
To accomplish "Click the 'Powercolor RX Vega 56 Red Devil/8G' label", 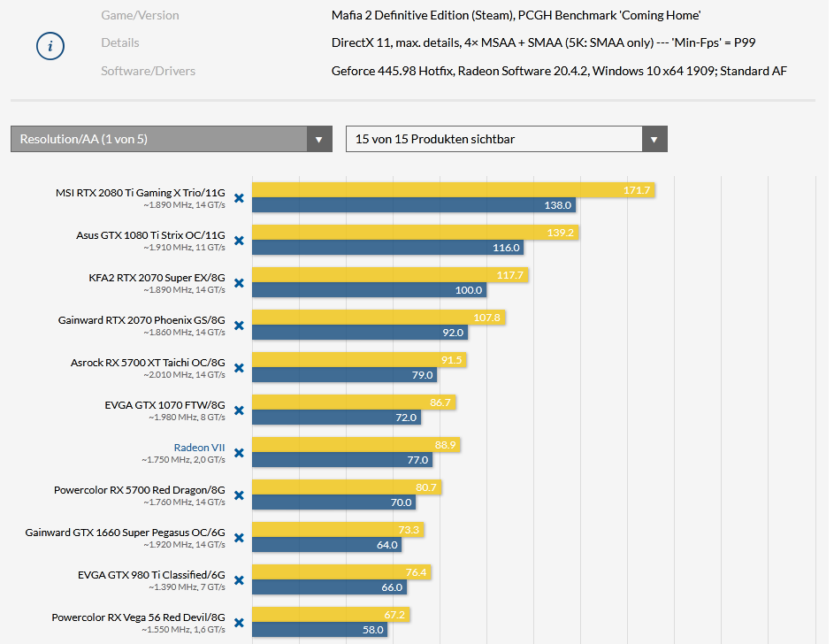I will [x=138, y=617].
